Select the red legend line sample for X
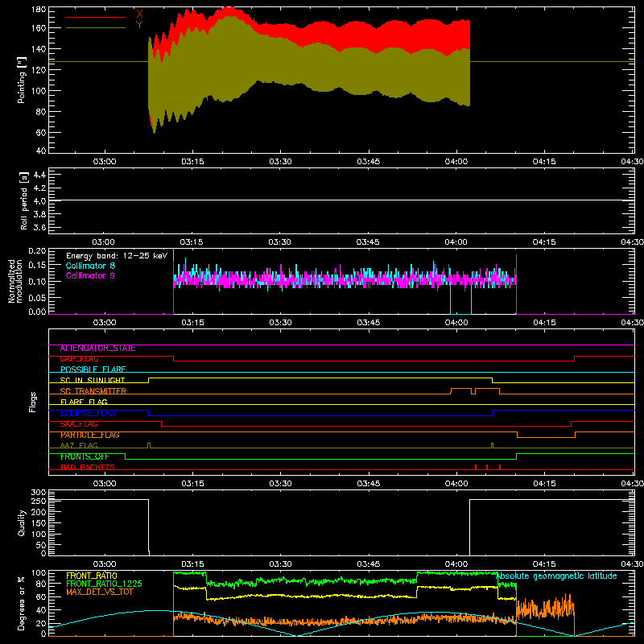Screen dimensions: 644x644 coord(96,17)
